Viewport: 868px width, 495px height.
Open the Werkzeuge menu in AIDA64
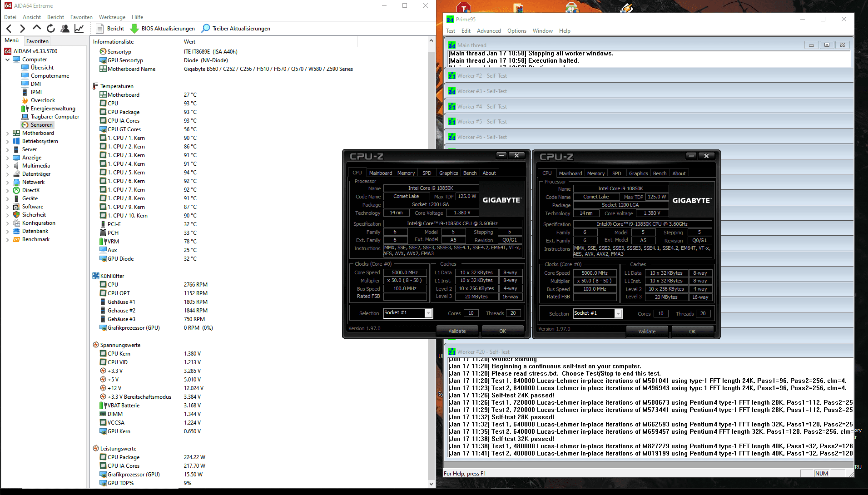(x=112, y=17)
